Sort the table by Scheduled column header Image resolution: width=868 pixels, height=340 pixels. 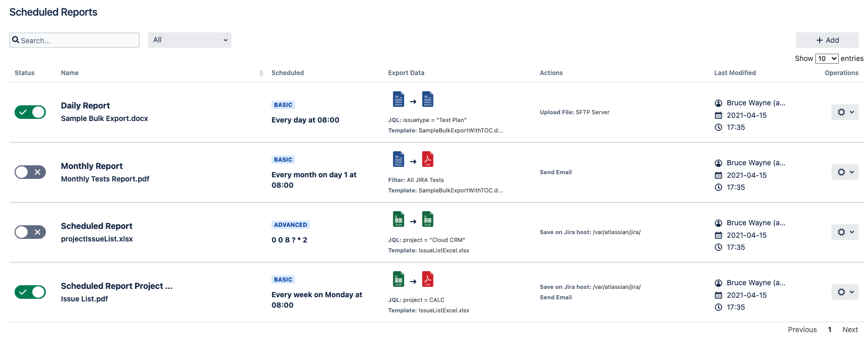[288, 73]
